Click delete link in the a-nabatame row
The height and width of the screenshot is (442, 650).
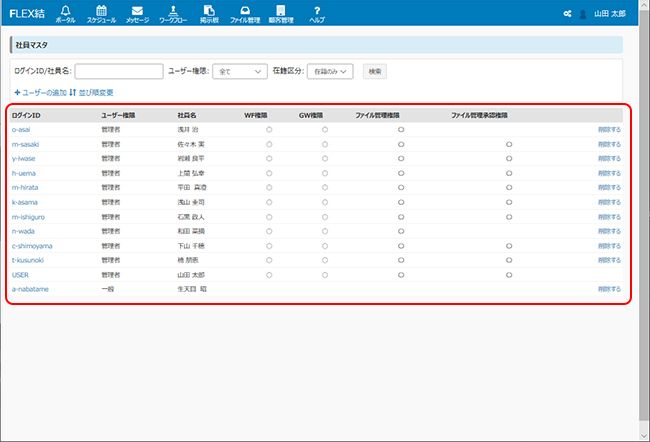point(609,289)
